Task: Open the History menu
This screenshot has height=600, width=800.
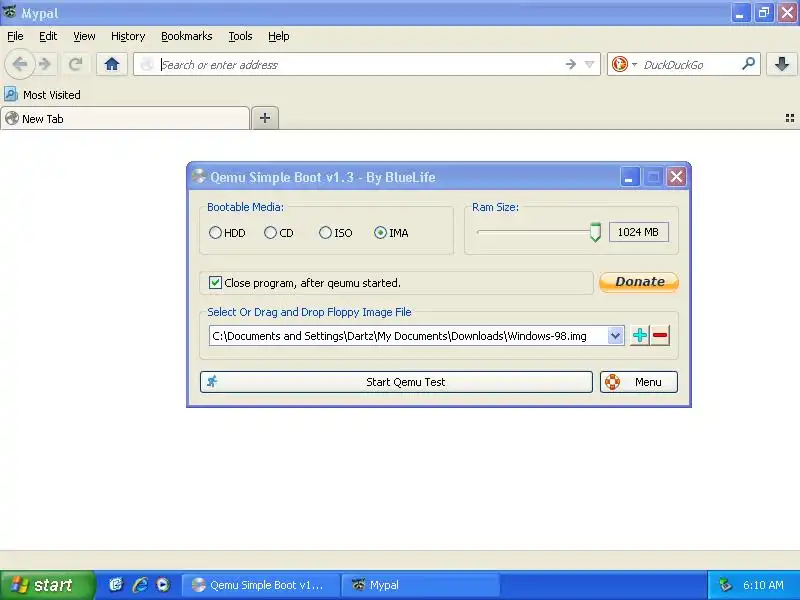Action: (x=128, y=36)
